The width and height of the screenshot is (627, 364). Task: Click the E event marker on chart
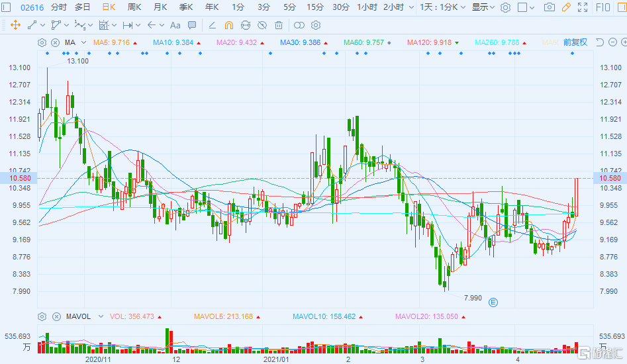pos(493,302)
